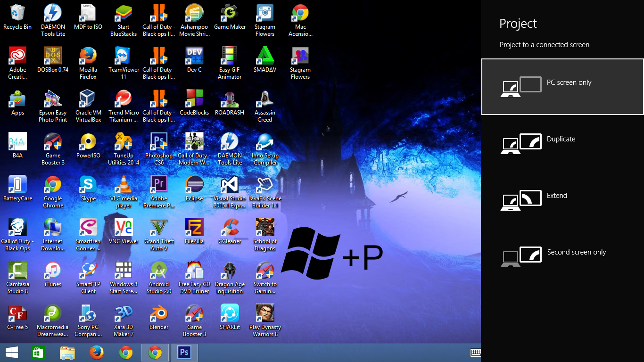Screen dimensions: 644x362
Task: Select the Recycle Bin desktop icon
Action: [x=17, y=17]
